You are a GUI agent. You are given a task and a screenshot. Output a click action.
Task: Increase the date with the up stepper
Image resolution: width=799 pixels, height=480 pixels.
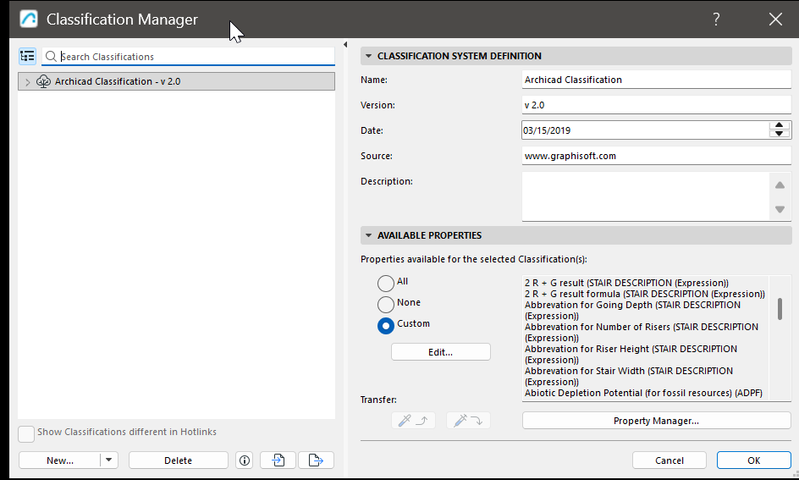(x=779, y=125)
